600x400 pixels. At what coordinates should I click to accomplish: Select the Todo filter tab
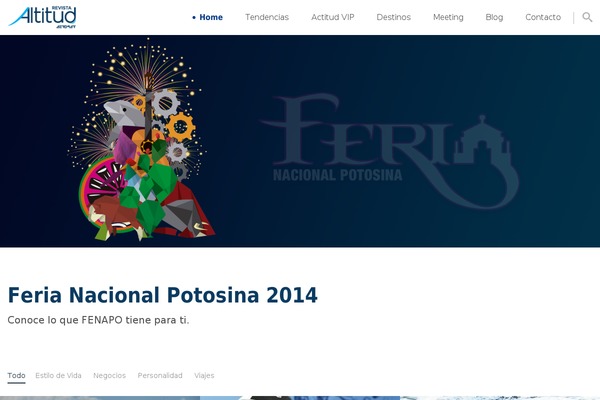[x=16, y=376]
